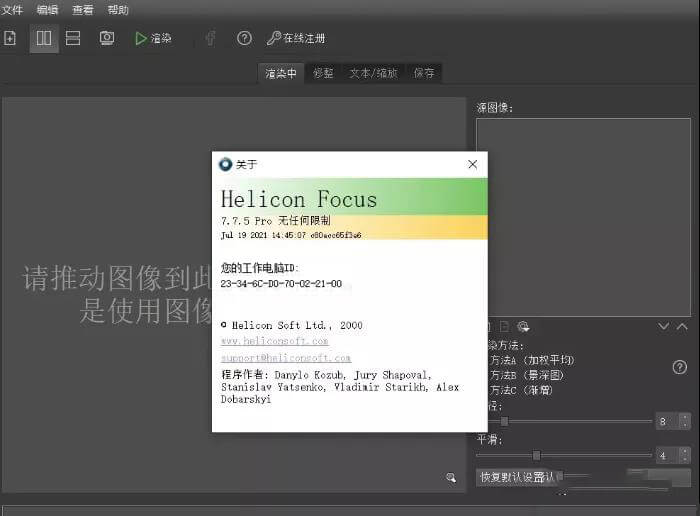The height and width of the screenshot is (516, 700).
Task: Click the Helicon Focus logo icon in dialog title
Action: click(x=225, y=164)
